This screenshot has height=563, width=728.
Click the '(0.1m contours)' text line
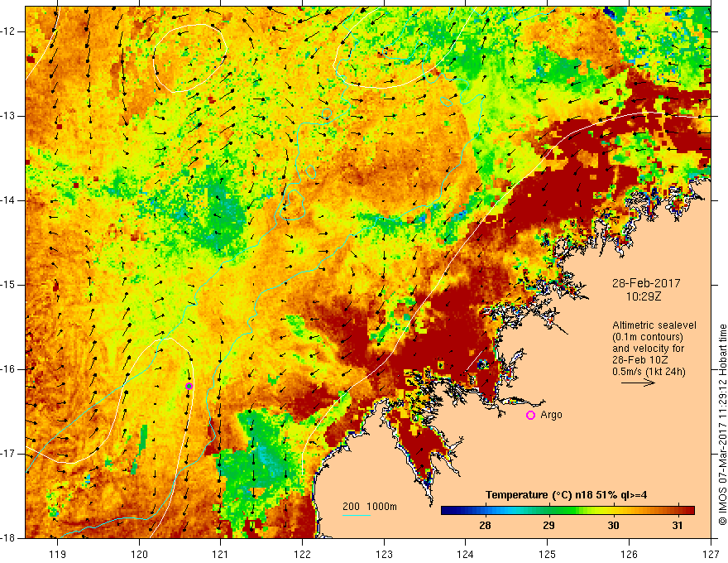[648, 337]
